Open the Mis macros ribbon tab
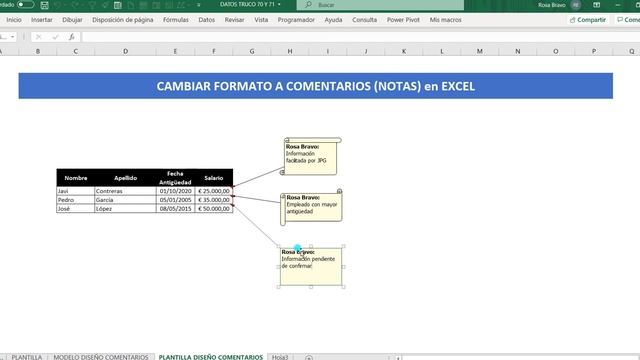Screen dimensions: 640x360 click(445, 20)
